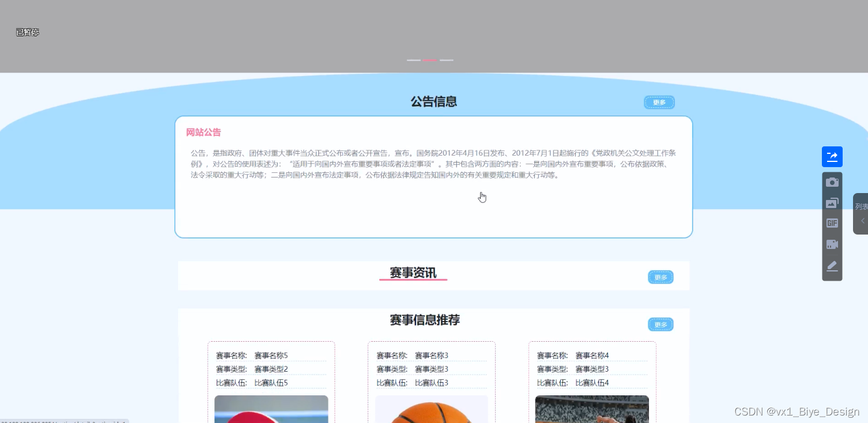This screenshot has height=423, width=868.
Task: Select the active pink carousel indicator
Action: point(430,60)
